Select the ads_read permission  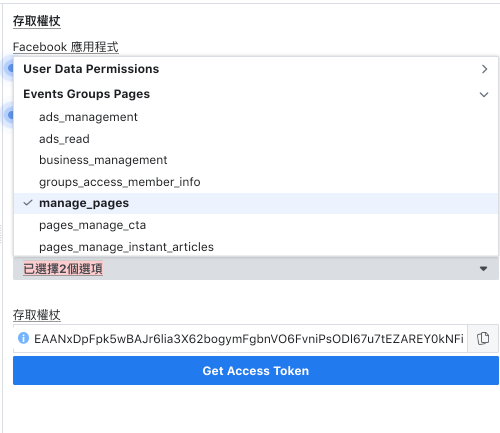(x=256, y=139)
